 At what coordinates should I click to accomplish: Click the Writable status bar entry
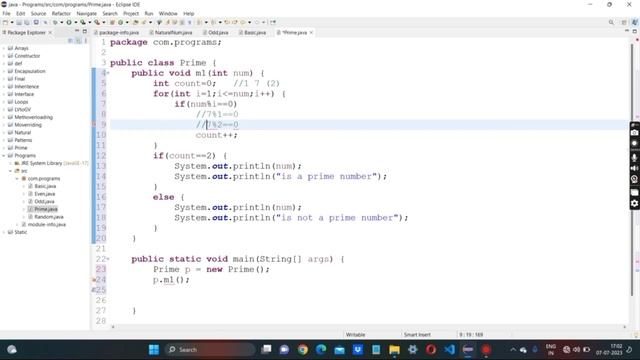356,335
